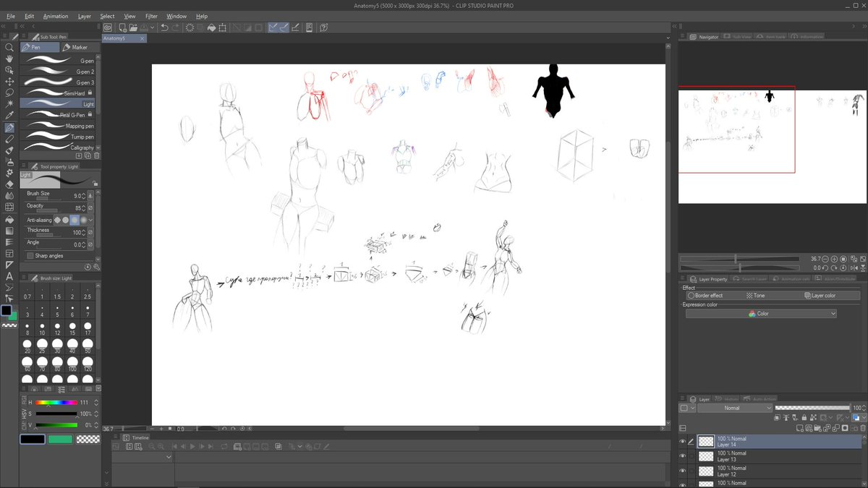Select the Hand move-view tool
Viewport: 868px width, 488px height.
(9, 59)
